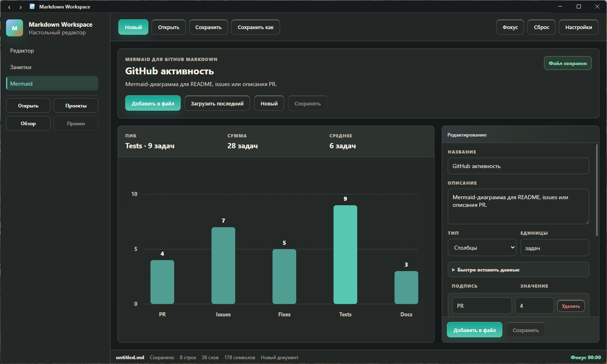Click "Новый документ" in the status bar
Image resolution: width=607 pixels, height=364 pixels.
tap(280, 358)
